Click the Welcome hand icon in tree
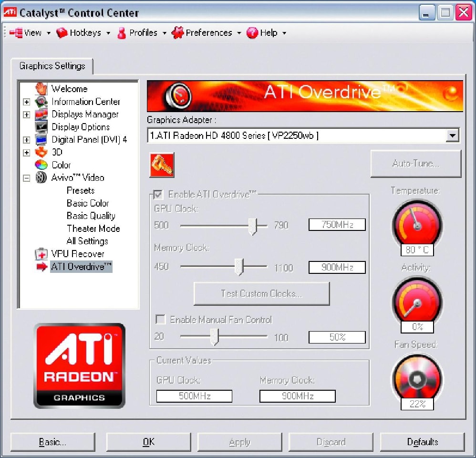This screenshot has height=458, width=476. pyautogui.click(x=41, y=89)
